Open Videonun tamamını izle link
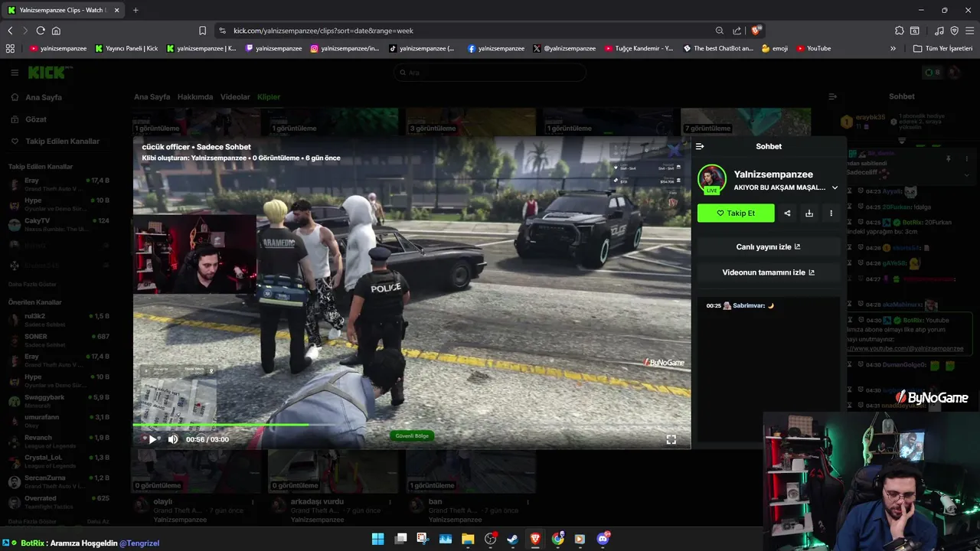Screen dimensions: 980x551 coord(768,272)
